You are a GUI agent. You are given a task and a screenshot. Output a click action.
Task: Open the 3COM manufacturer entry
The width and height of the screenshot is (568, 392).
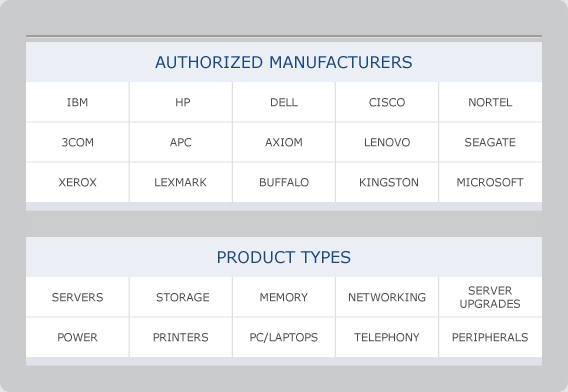click(77, 142)
